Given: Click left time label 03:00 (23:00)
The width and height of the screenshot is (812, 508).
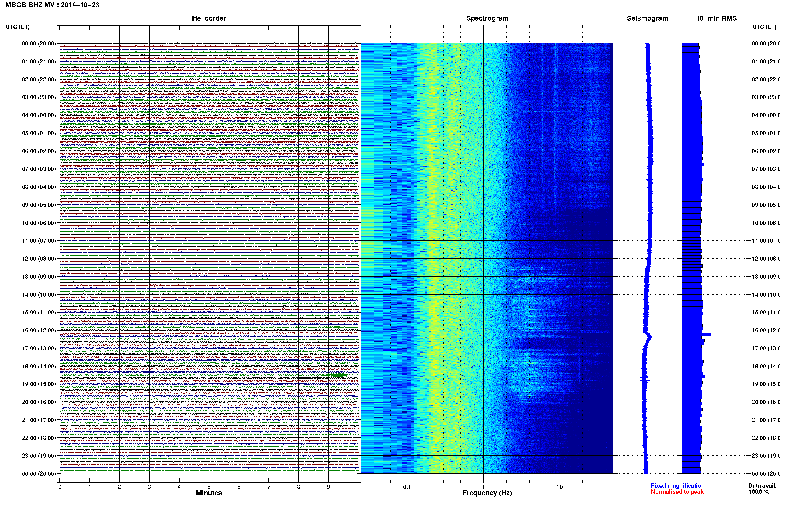Looking at the screenshot, I should point(39,97).
